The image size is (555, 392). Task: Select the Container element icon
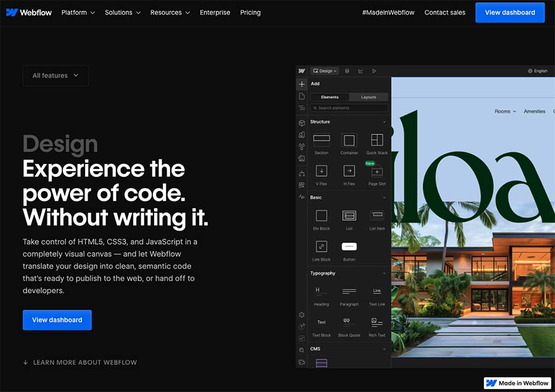349,140
